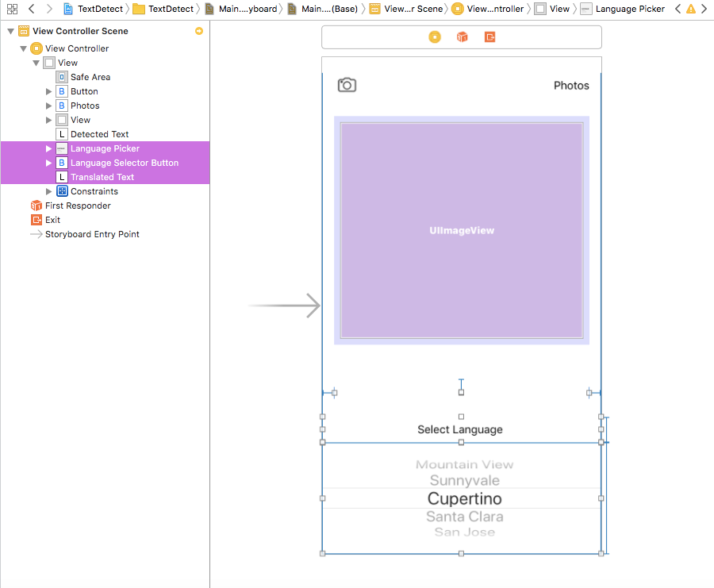Click the yellow warning triangle icon

coord(691,9)
